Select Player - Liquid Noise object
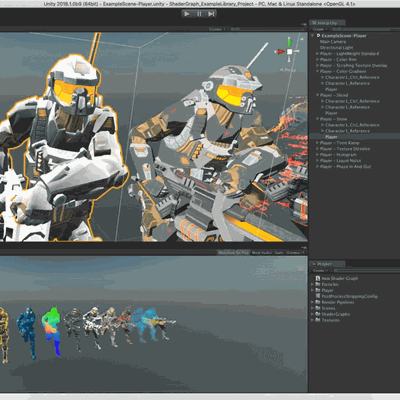This screenshot has width=400, height=400. tap(341, 161)
